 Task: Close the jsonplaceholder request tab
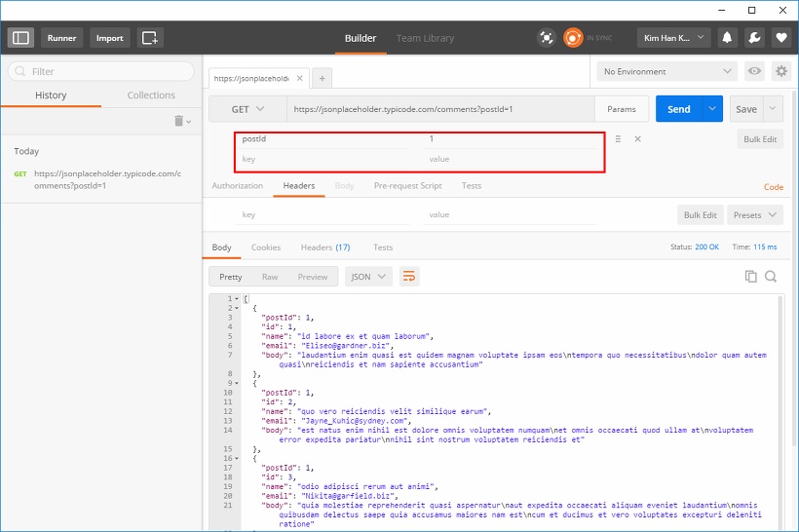[x=300, y=78]
